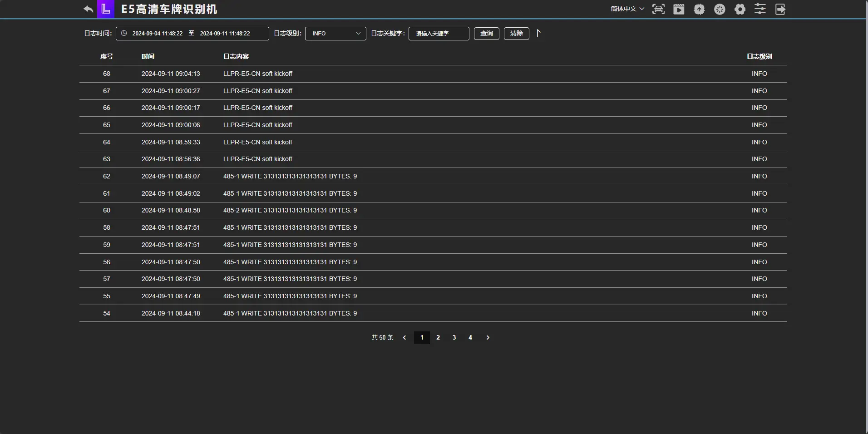The width and height of the screenshot is (868, 434).
Task: Jump to page 4 of logs
Action: point(470,338)
